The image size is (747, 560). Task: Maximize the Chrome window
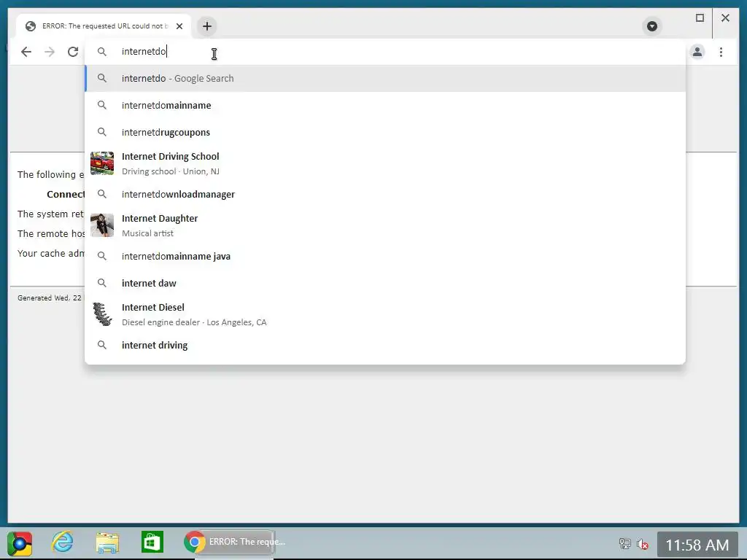[x=700, y=18]
